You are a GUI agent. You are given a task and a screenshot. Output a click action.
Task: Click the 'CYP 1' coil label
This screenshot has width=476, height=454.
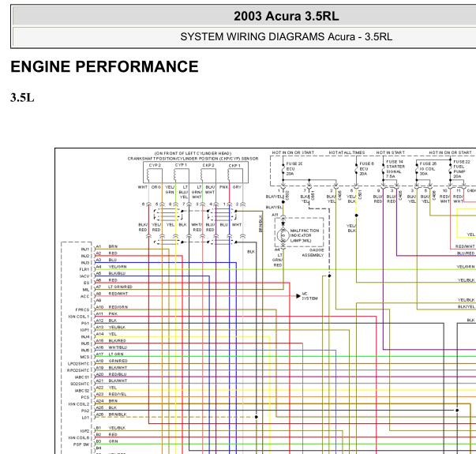[181, 165]
